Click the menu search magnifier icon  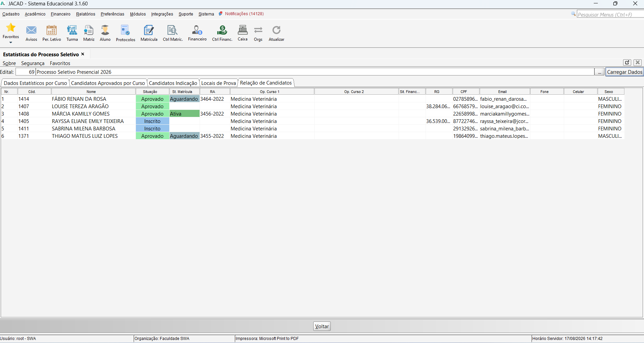573,14
